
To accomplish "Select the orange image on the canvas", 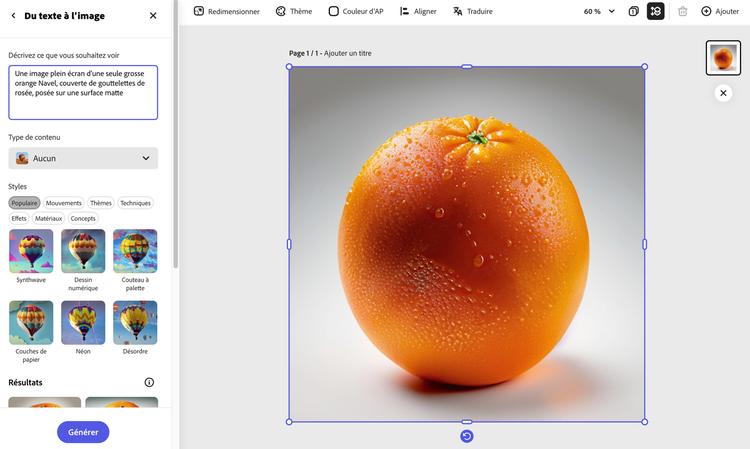I will point(467,244).
